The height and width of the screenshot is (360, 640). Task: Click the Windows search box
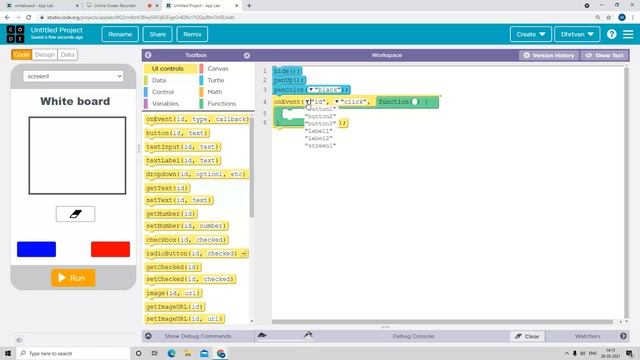coord(73,353)
